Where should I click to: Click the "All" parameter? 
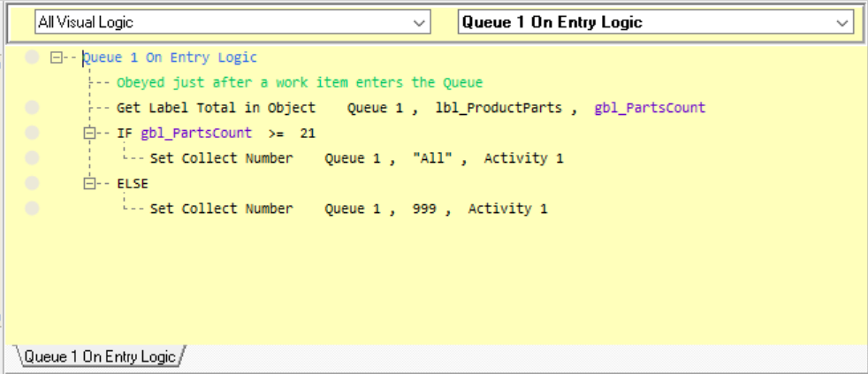(x=432, y=158)
